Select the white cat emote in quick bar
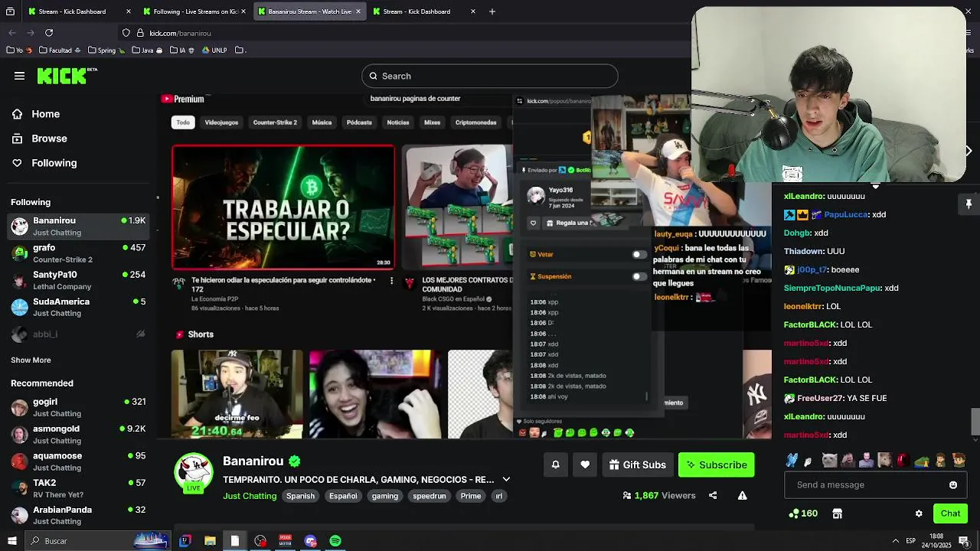The height and width of the screenshot is (551, 980). click(x=829, y=460)
